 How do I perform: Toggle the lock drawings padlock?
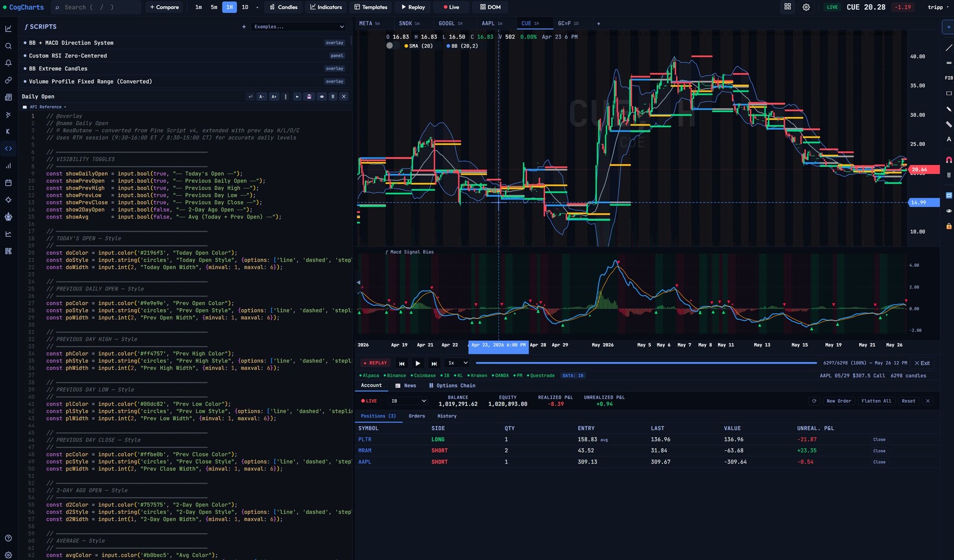tap(949, 226)
